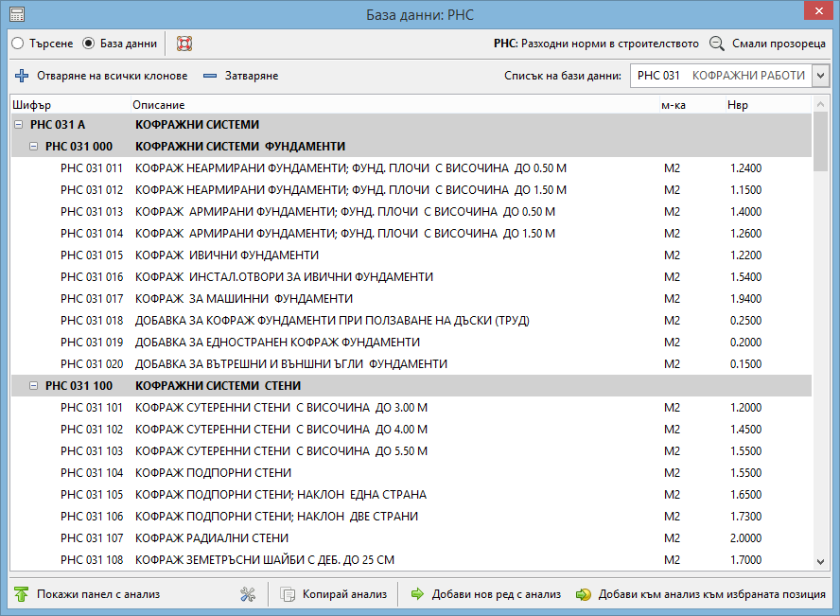Click the lifebuoy help icon
Viewport: 840px width, 616px height.
[x=184, y=44]
